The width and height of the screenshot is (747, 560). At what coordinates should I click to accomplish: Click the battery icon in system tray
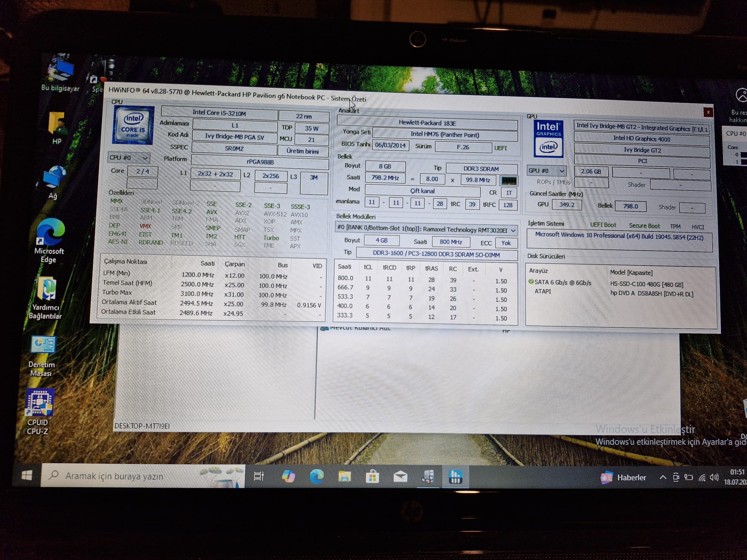689,477
